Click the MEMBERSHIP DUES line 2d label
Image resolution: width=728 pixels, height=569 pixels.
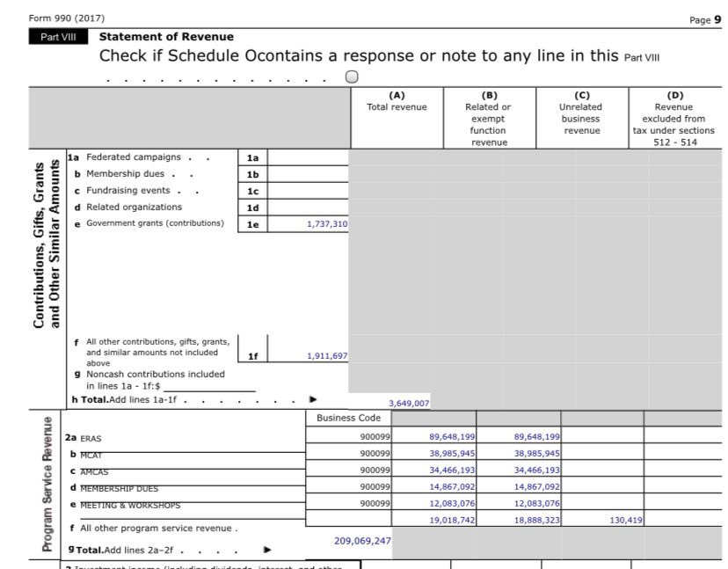click(x=119, y=489)
